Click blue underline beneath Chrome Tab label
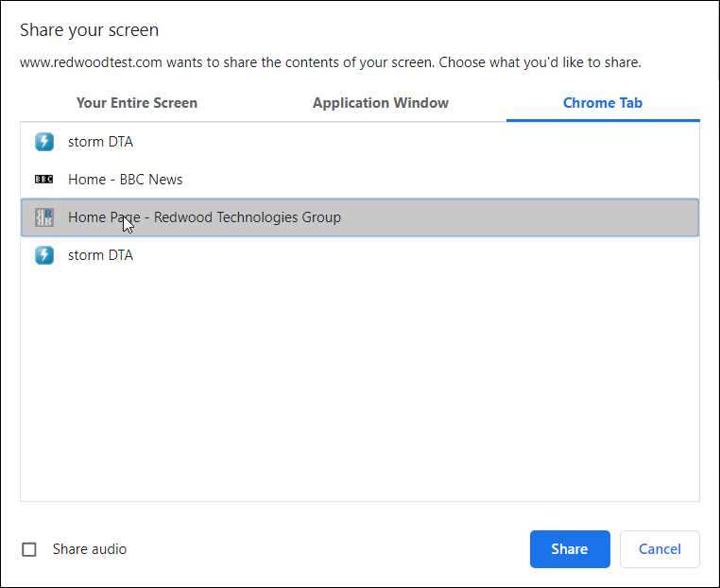This screenshot has width=720, height=588. (603, 120)
